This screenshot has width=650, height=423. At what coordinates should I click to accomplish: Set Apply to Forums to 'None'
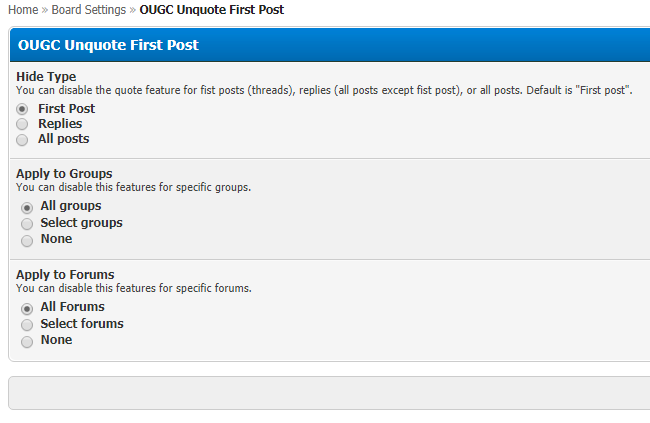27,341
